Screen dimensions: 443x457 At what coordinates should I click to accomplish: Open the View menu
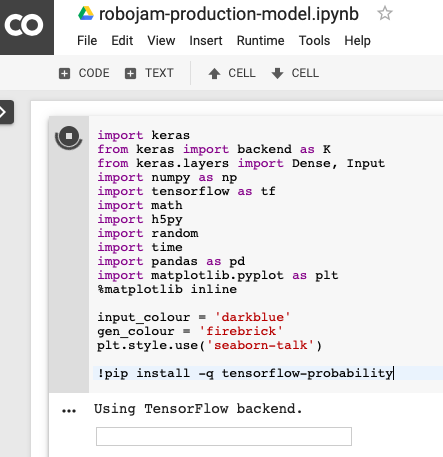pos(161,41)
